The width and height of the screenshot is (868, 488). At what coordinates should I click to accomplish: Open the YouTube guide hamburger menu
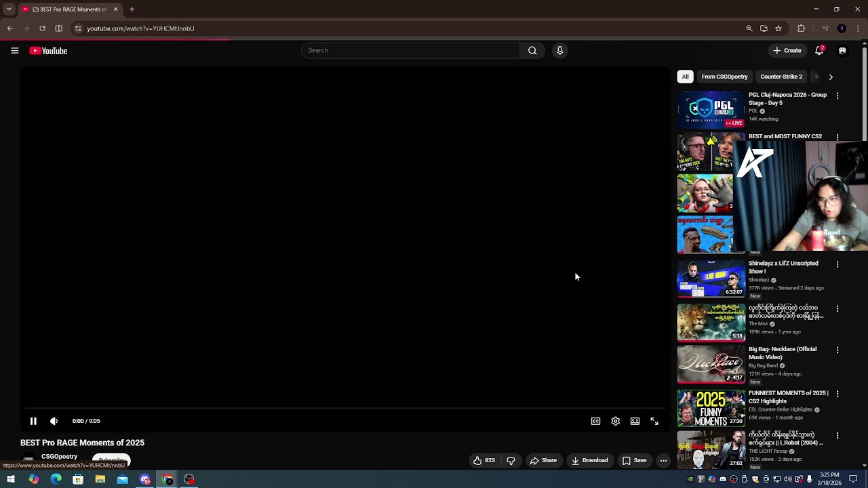14,51
